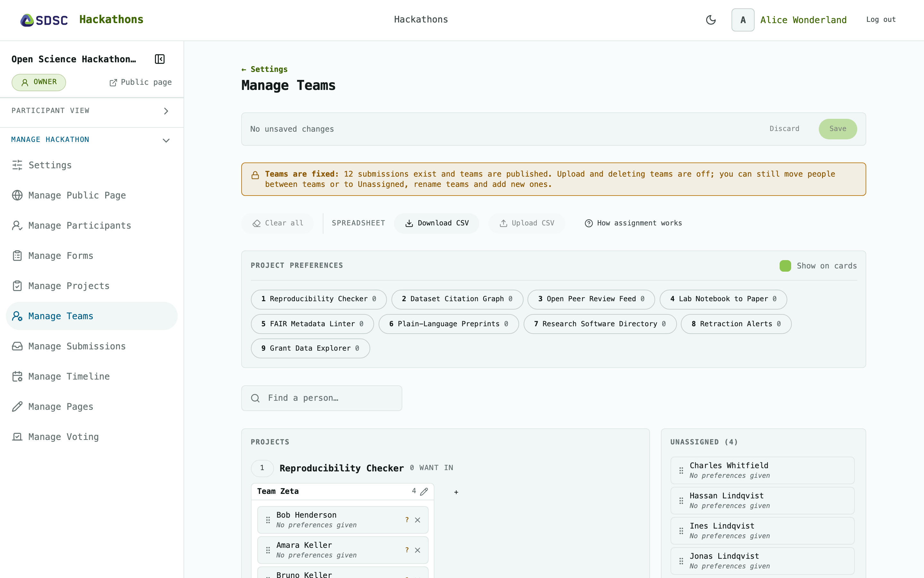Open Manage Submissions
Screen dimensions: 924x578
(92, 346)
